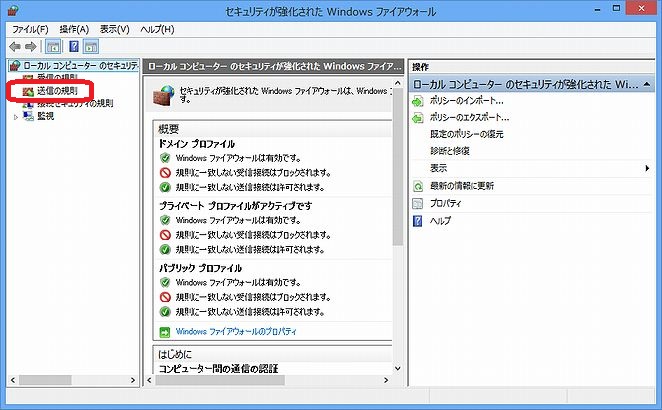Click the firewall app icon in the title bar
Viewport: 662px width, 410px height.
pyautogui.click(x=13, y=11)
